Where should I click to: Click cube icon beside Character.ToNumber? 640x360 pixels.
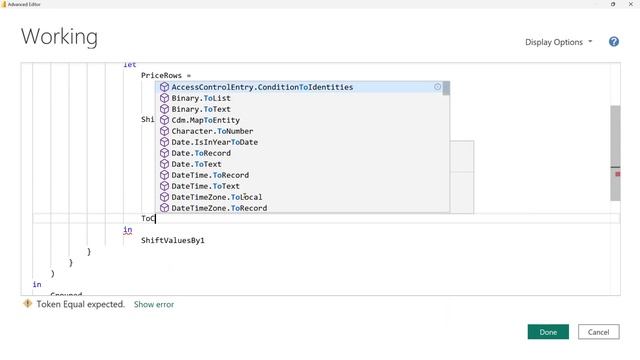point(164,131)
